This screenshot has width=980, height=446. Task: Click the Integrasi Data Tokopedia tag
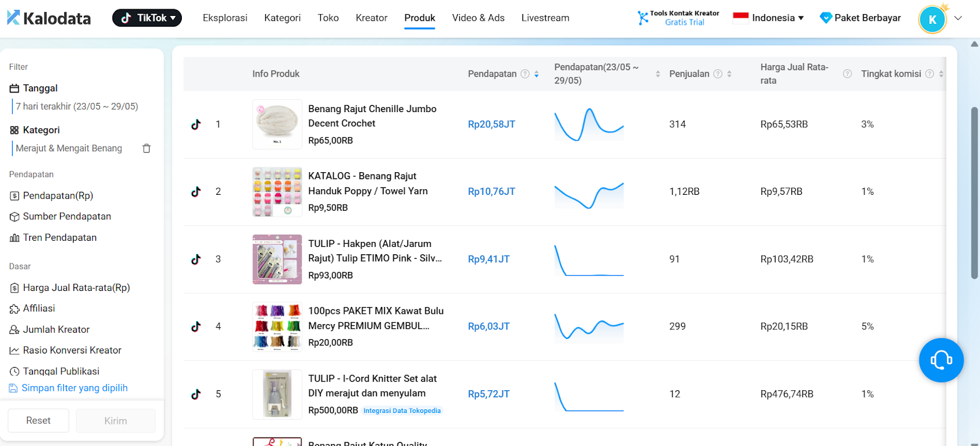pos(402,410)
